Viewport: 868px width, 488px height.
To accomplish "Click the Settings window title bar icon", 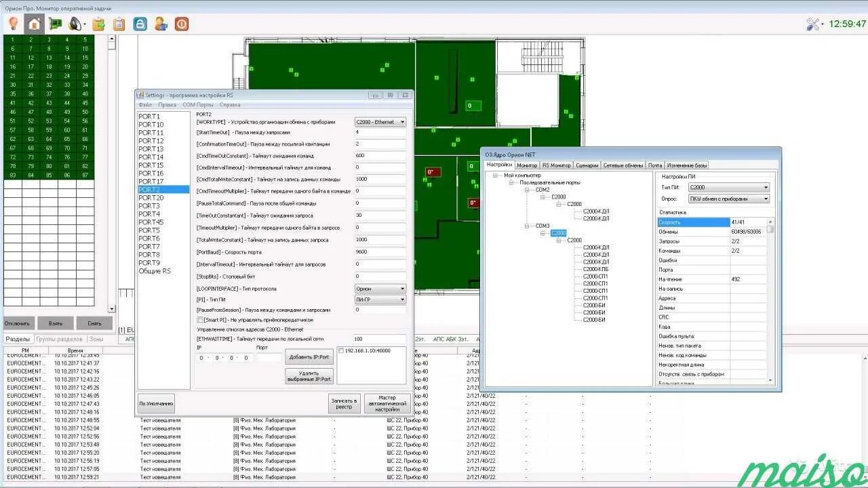I will coord(140,95).
